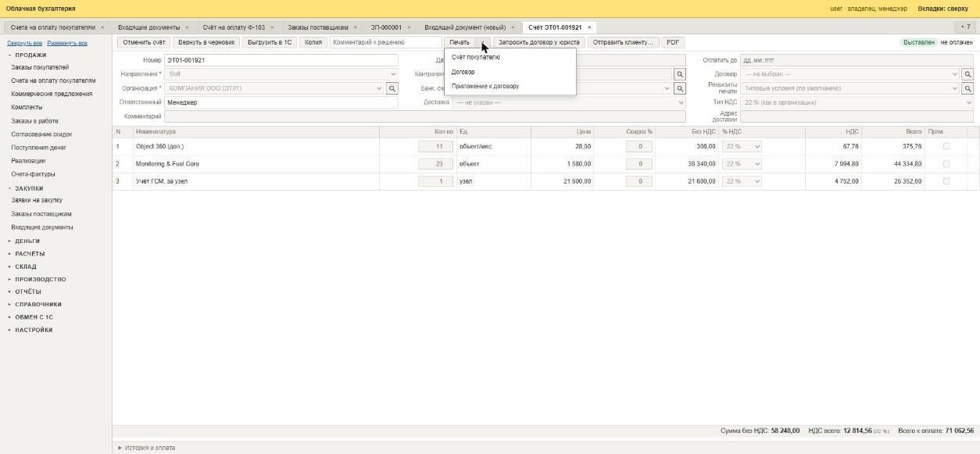Click search icon for Банк. счёт field
This screenshot has width=980, height=454.
pyautogui.click(x=680, y=88)
